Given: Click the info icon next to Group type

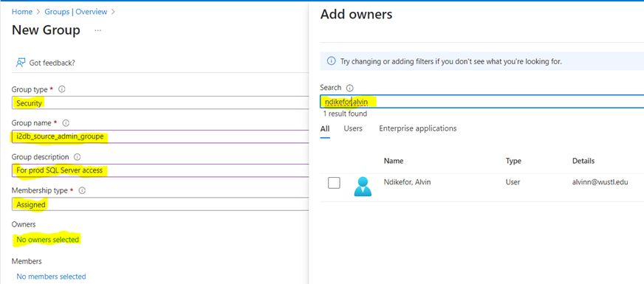Looking at the screenshot, I should click(62, 89).
